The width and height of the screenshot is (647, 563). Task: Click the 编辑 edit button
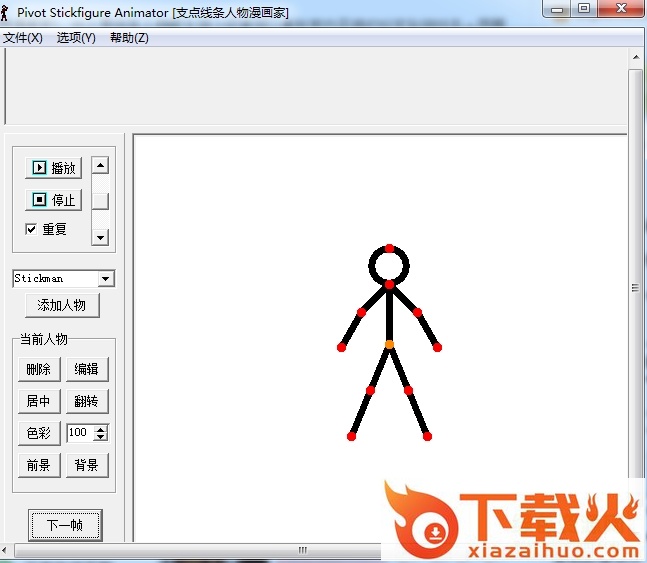(x=87, y=369)
